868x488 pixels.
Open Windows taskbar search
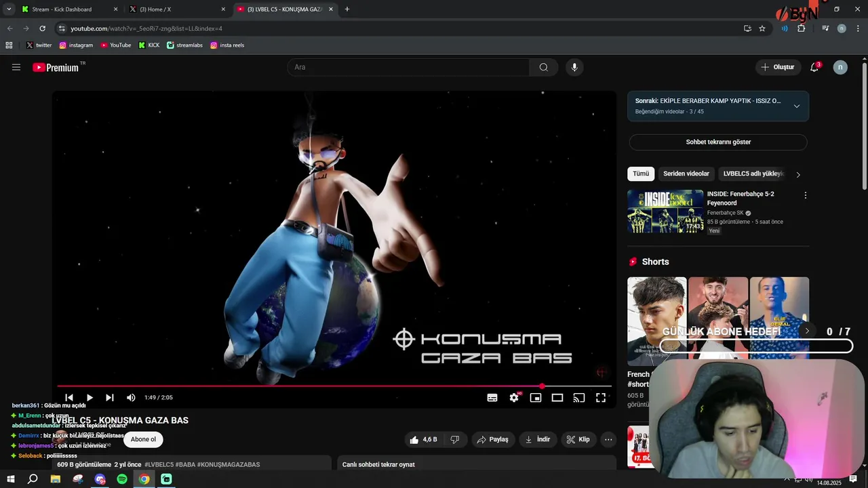point(33,479)
